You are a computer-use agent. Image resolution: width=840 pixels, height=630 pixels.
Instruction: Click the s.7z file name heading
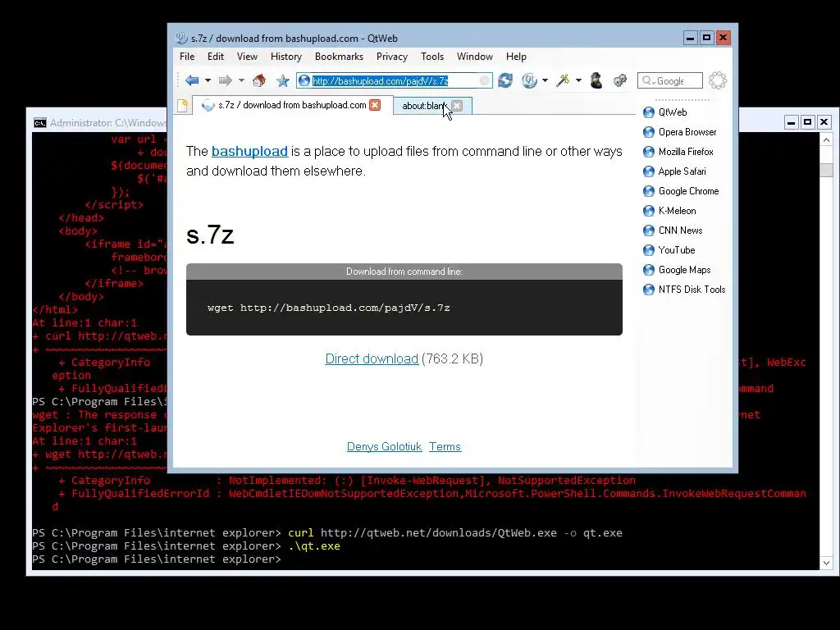210,235
